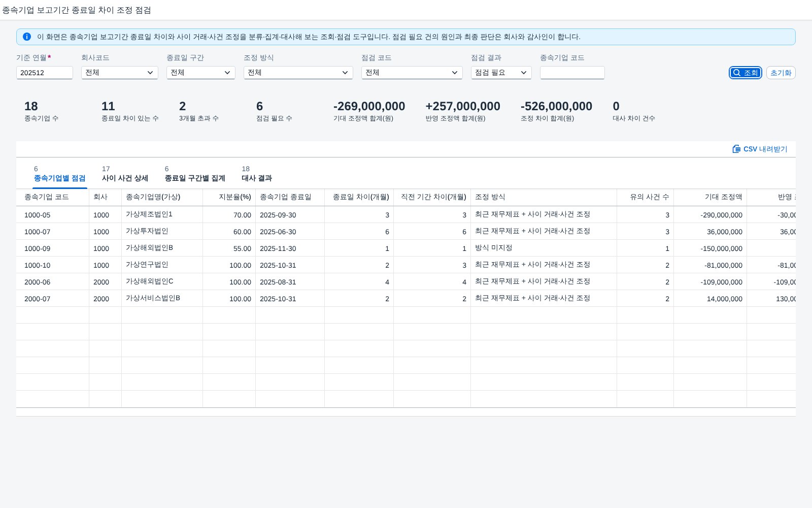The image size is (812, 508).
Task: Open the 회사코드 dropdown
Action: [x=120, y=73]
